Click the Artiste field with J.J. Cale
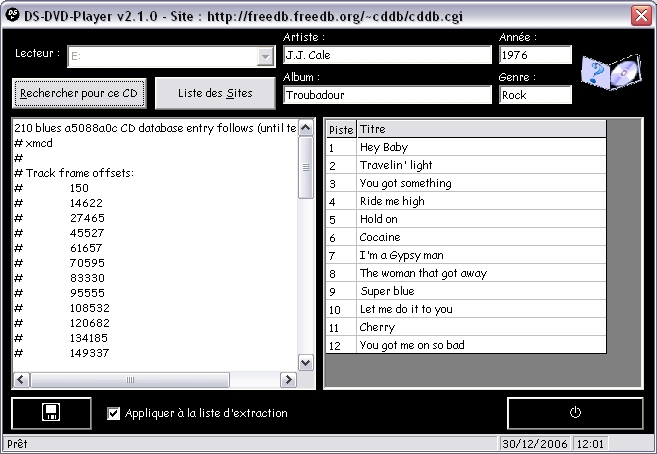 pos(387,55)
